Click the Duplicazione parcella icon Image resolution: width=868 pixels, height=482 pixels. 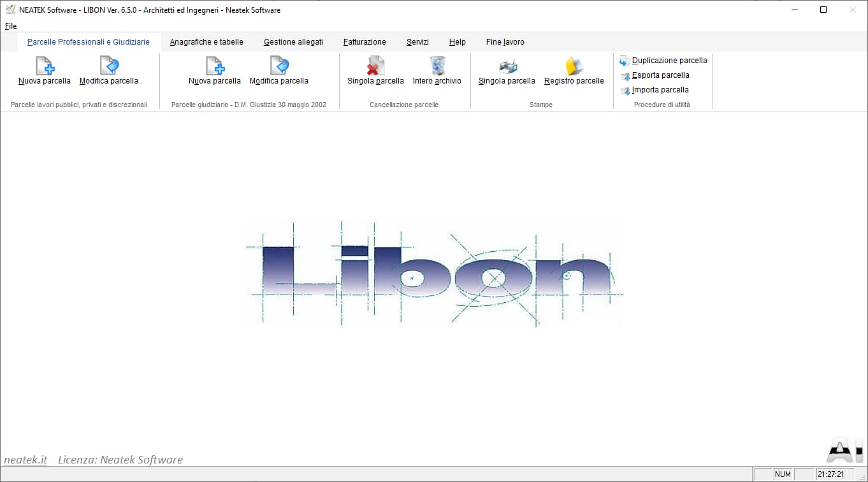625,61
